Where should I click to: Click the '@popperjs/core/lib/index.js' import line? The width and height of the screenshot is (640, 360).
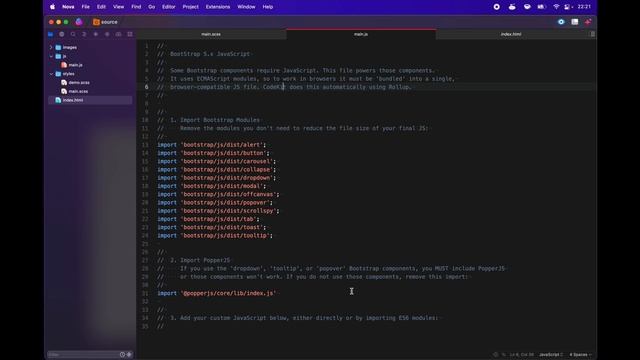point(217,293)
